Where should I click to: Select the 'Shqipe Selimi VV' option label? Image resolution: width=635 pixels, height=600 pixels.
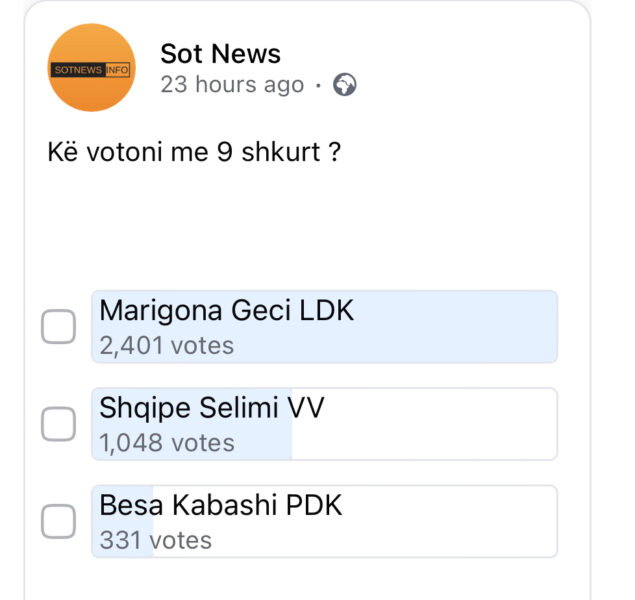212,408
